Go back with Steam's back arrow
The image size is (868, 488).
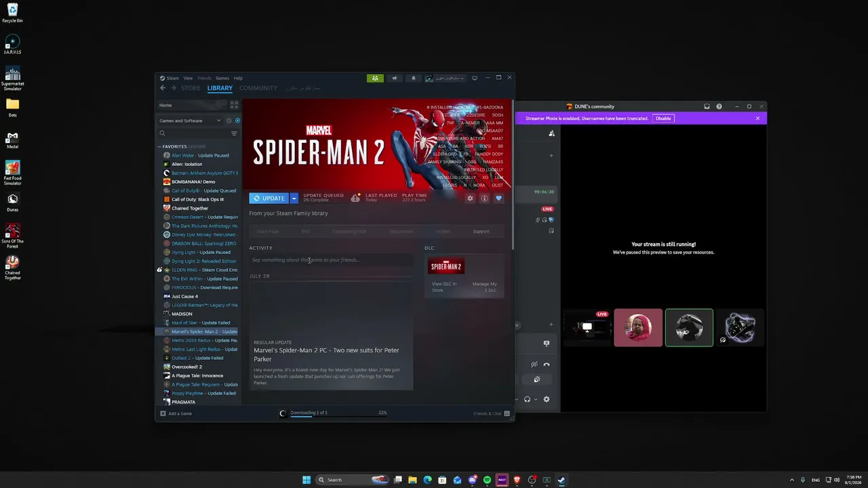coord(163,88)
